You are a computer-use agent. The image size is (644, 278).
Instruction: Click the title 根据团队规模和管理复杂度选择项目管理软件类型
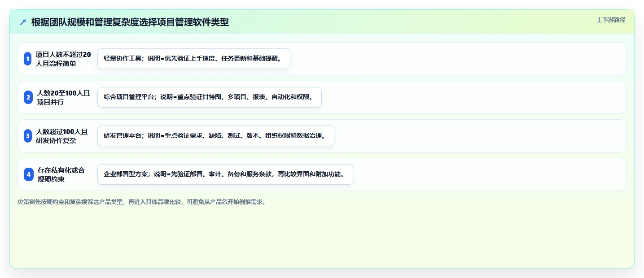130,22
